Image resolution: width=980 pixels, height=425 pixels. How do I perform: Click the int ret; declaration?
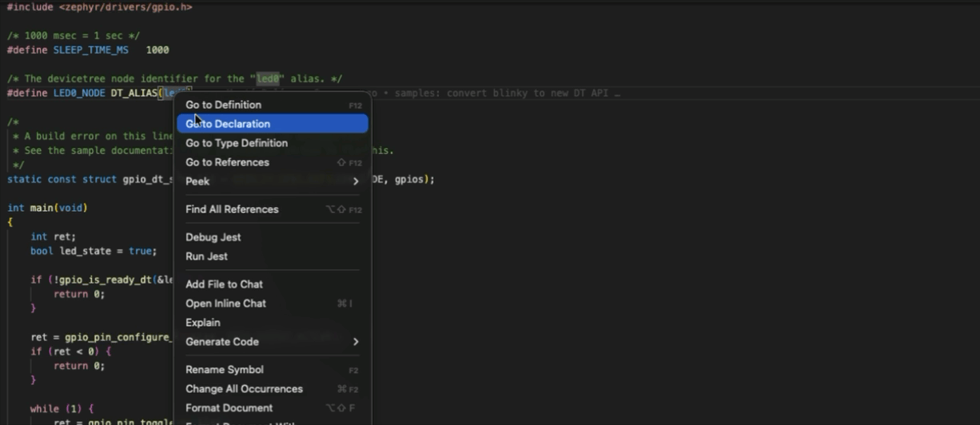click(x=53, y=236)
